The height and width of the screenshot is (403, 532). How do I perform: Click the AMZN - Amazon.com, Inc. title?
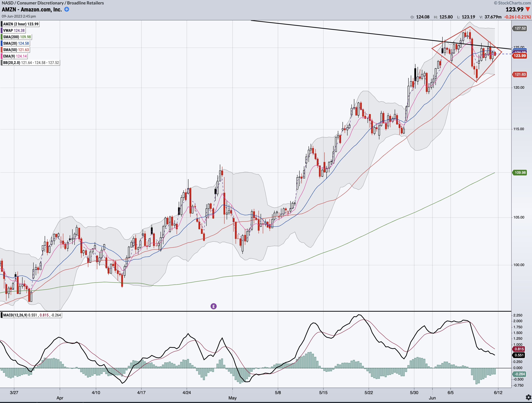point(32,10)
